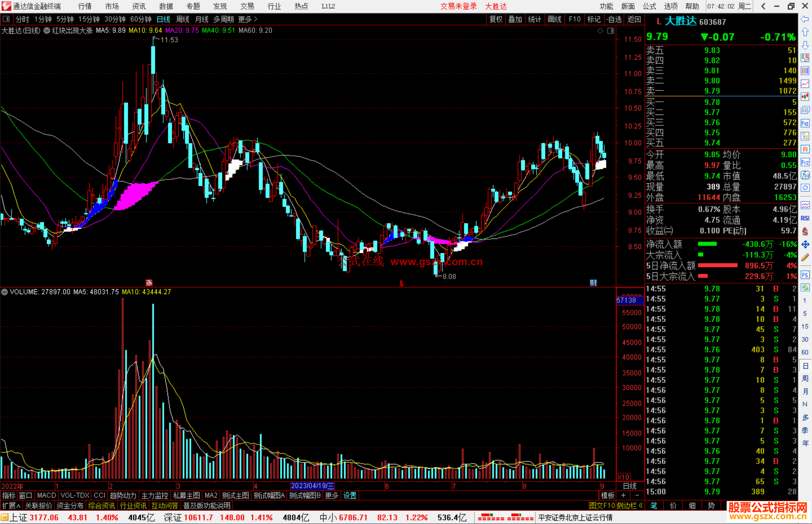Toggle the panel icon left of 分时
This screenshot has height=524, width=812.
point(6,19)
